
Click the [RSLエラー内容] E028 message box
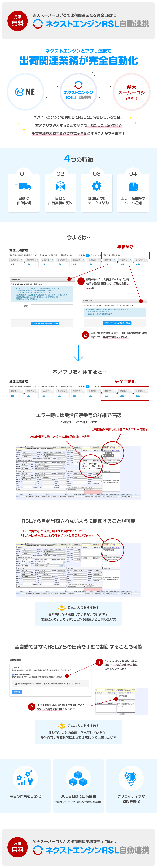point(91,466)
